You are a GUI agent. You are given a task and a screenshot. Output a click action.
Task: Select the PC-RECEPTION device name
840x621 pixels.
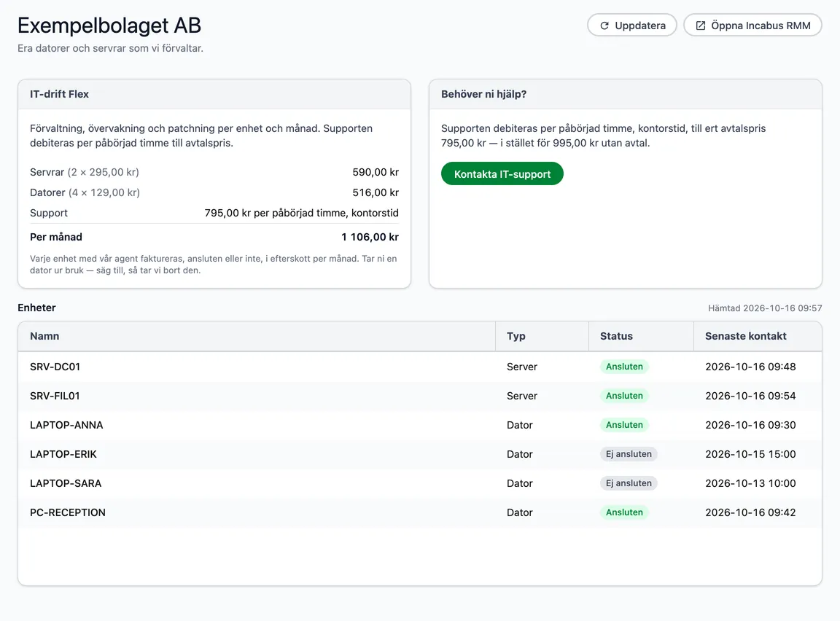[x=68, y=513]
